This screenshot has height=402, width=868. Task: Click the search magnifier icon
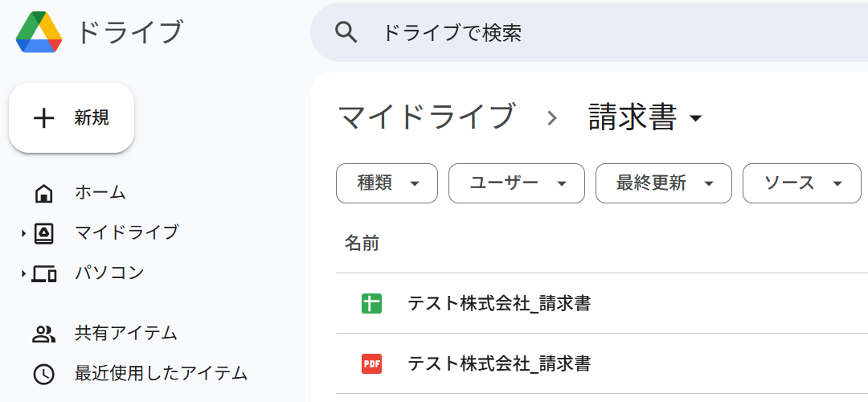(346, 32)
